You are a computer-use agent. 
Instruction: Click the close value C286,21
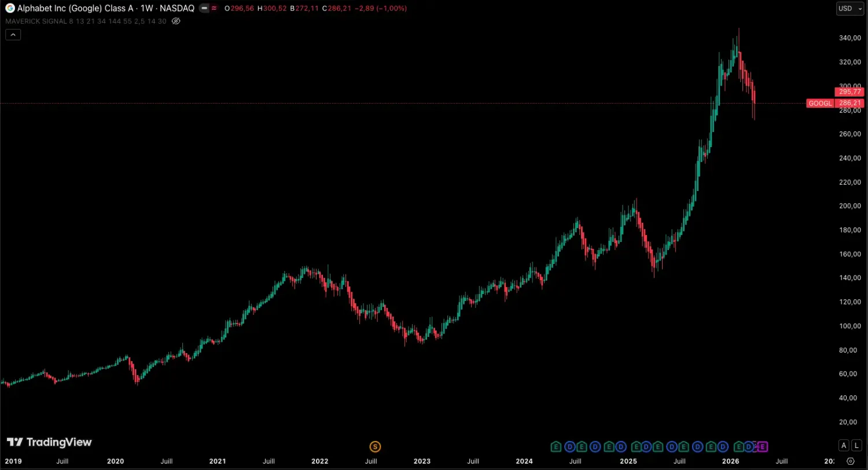pos(336,9)
